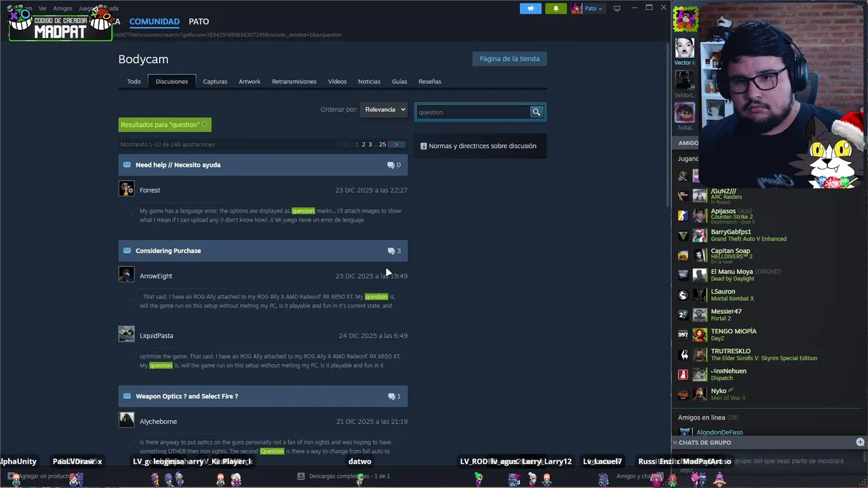The image size is (868, 488).
Task: Go to results page 3
Action: pos(370,144)
